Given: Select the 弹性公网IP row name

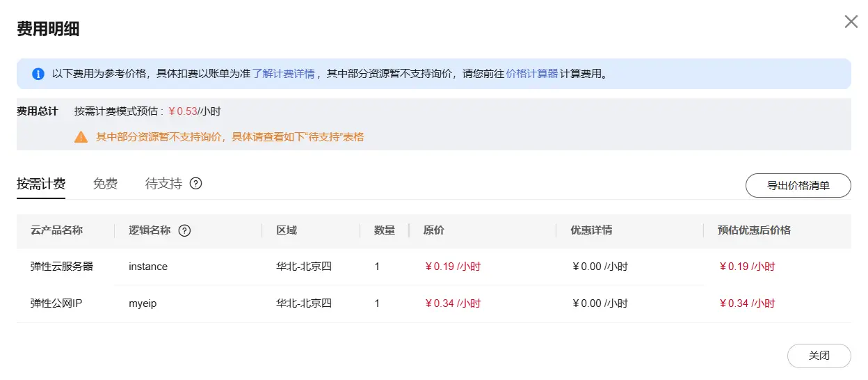Looking at the screenshot, I should click(57, 303).
